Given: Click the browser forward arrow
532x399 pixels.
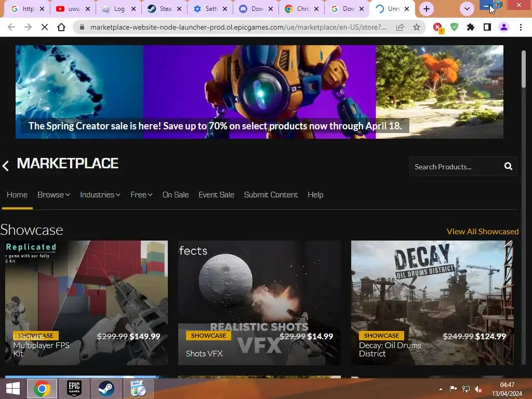Looking at the screenshot, I should tap(28, 27).
